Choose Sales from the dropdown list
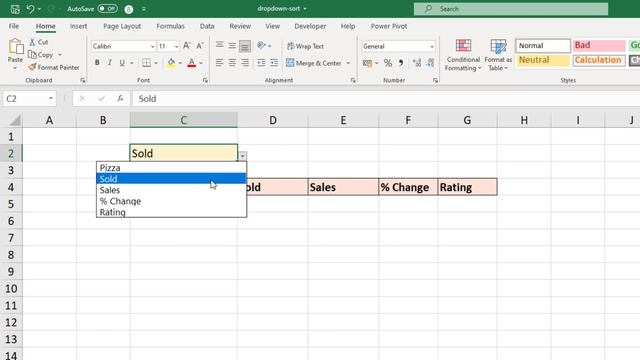 [171, 190]
